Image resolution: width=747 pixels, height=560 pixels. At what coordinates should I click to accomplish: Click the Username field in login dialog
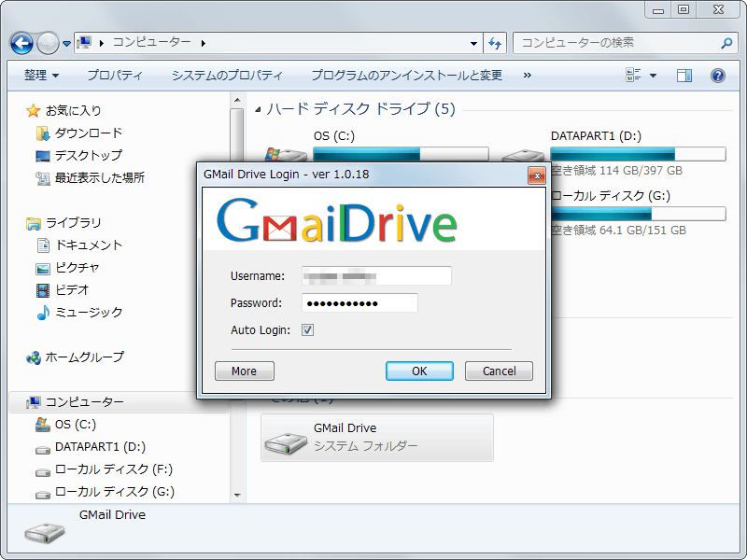point(376,275)
